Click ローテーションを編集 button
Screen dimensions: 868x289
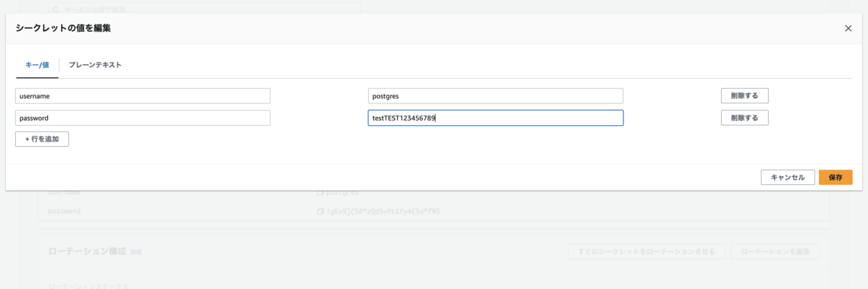775,251
